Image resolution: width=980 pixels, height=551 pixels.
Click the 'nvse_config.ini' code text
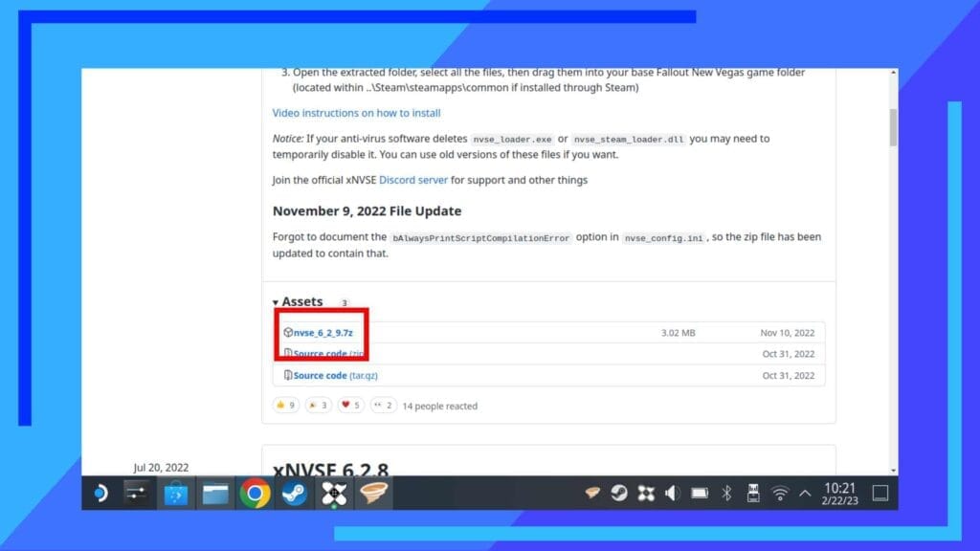coord(664,238)
